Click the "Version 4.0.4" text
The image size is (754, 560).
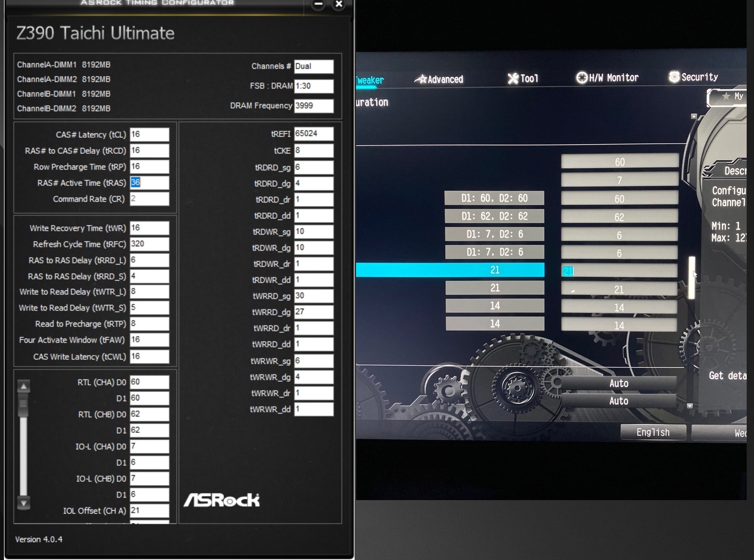(39, 540)
